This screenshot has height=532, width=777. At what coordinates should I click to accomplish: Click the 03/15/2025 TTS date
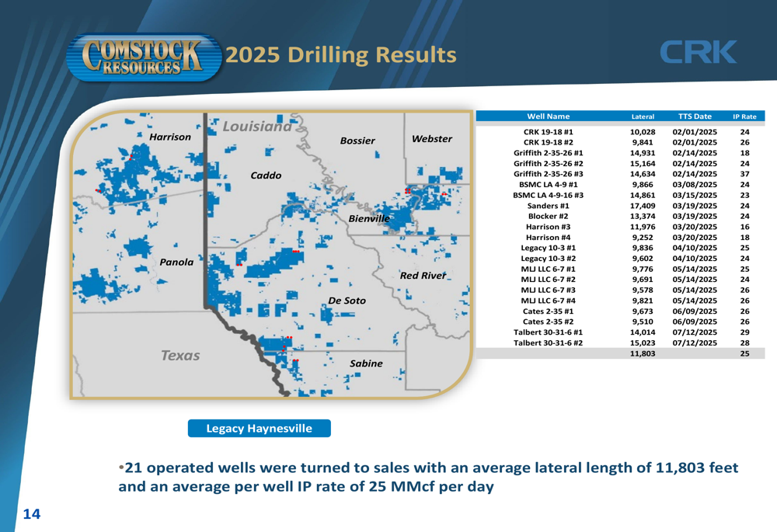[x=695, y=195]
